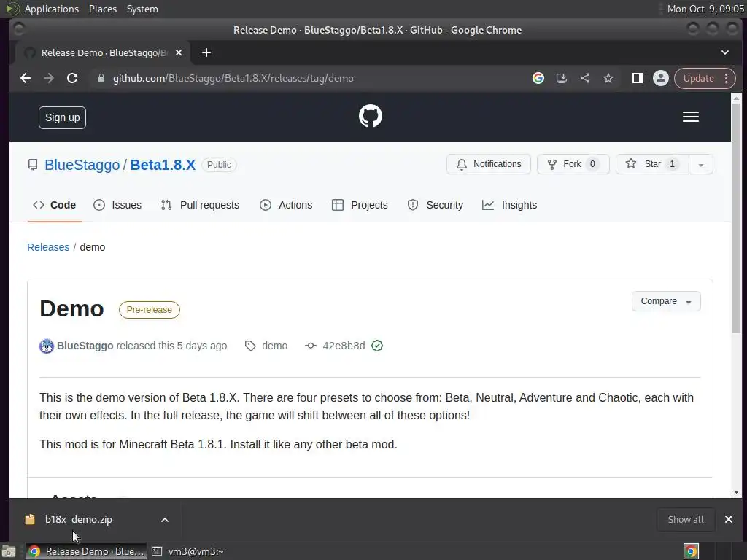The height and width of the screenshot is (560, 747).
Task: Expand the Star lists dropdown arrow
Action: click(701, 165)
